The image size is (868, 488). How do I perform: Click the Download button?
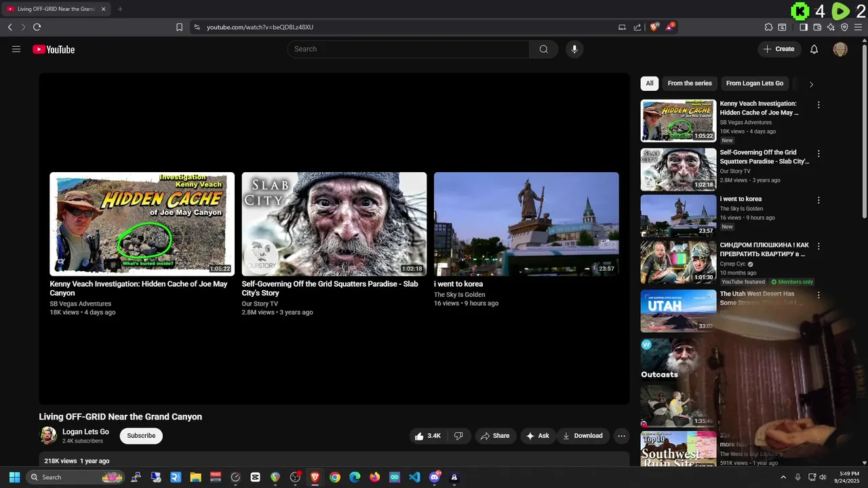point(583,436)
